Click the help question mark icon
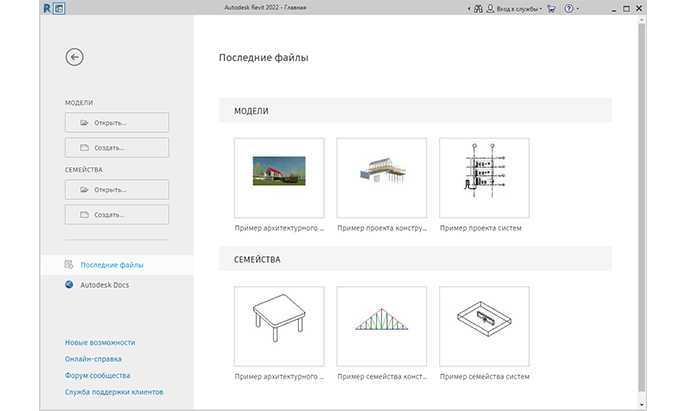The width and height of the screenshot is (686, 411). click(568, 8)
